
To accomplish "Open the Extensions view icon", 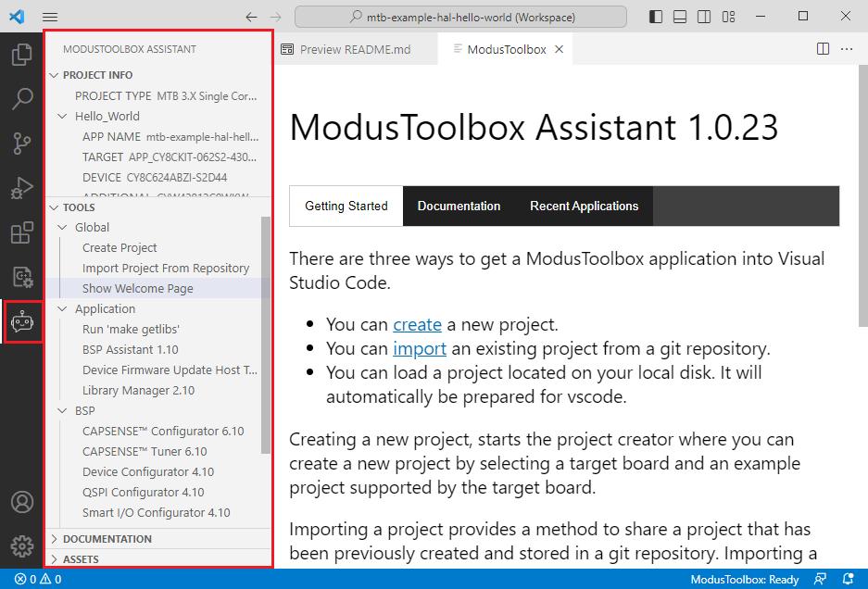I will 21,232.
